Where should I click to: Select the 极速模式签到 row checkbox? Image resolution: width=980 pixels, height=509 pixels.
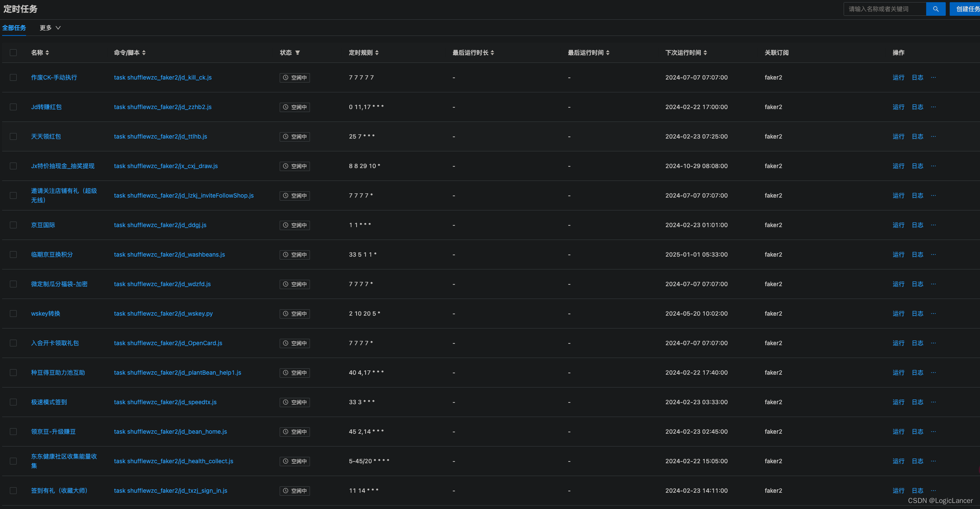click(x=13, y=402)
